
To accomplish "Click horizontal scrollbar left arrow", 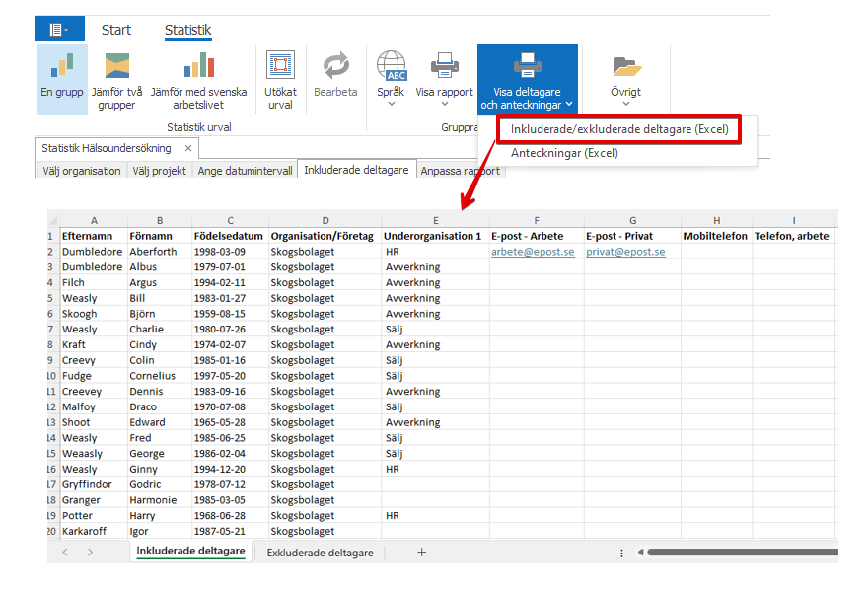I will (640, 553).
